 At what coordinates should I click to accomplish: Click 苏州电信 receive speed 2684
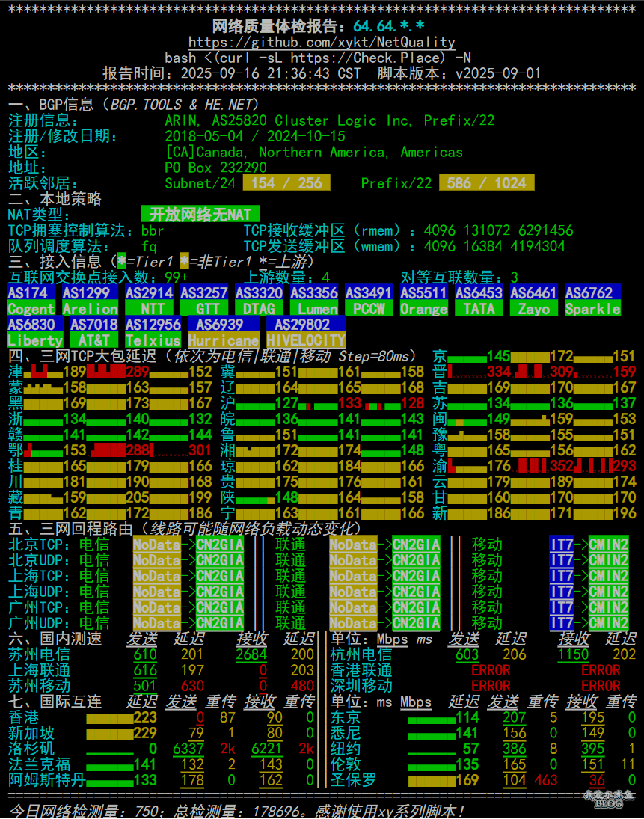[251, 654]
